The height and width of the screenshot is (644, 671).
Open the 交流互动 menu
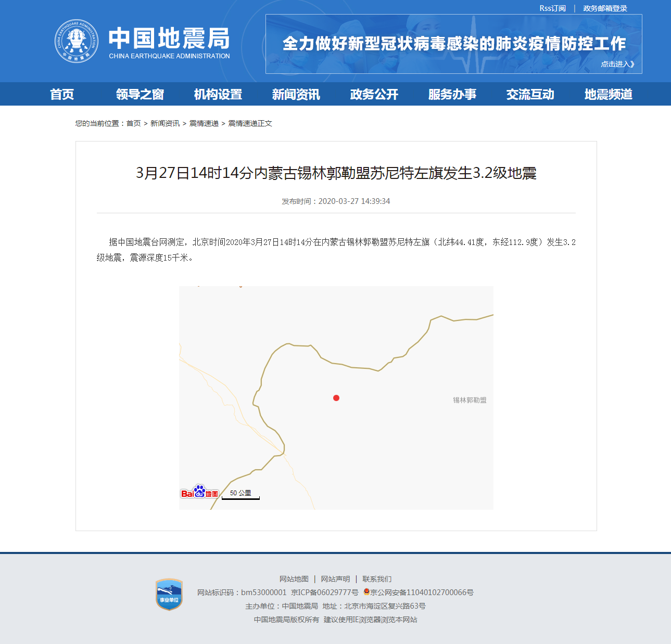point(530,94)
